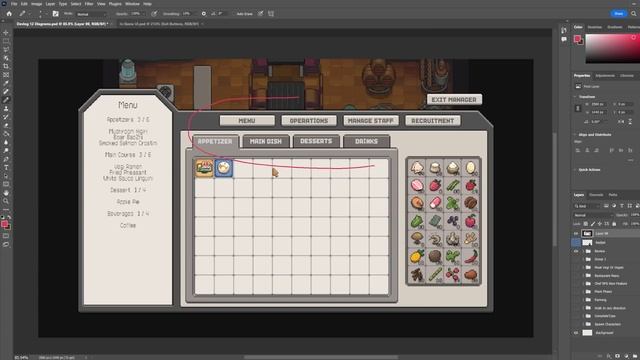
Task: Click MAIN DISH tab on canvas
Action: point(266,141)
